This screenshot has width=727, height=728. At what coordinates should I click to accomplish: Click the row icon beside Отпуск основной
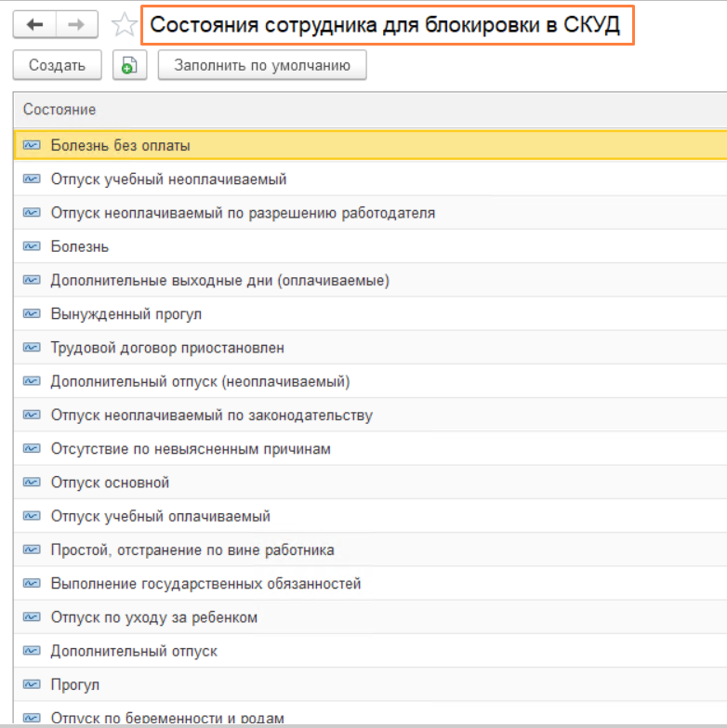(x=33, y=483)
